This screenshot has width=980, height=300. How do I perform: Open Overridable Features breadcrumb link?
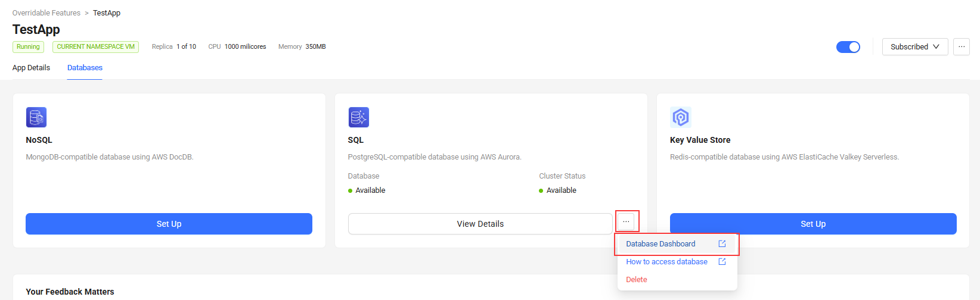coord(46,13)
